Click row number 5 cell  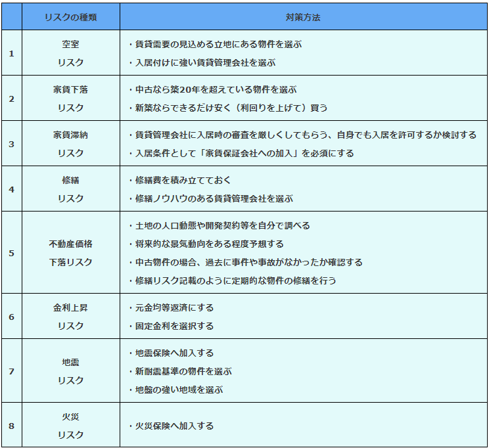(x=12, y=252)
